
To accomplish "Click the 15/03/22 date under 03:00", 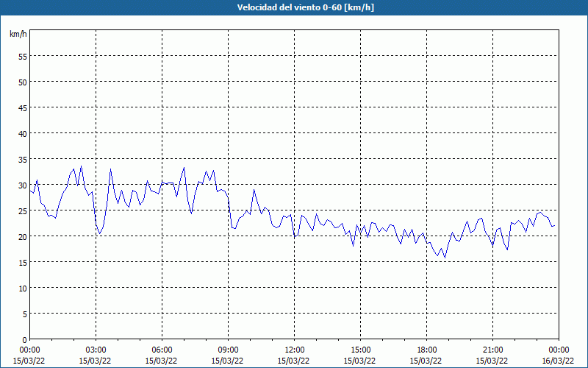I will [x=95, y=361].
